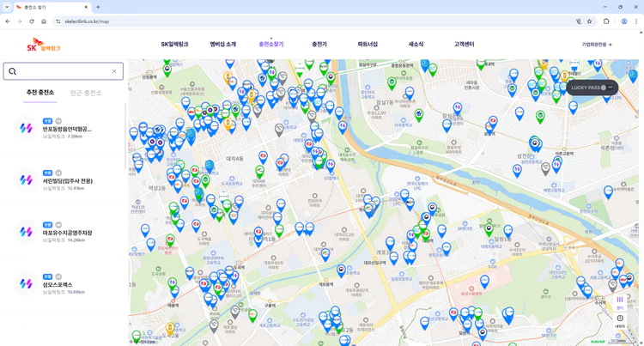This screenshot has height=346, width=644.
Task: Click the SK일렉링크 pin near 대치유수지 체육공원
Action: (331, 166)
